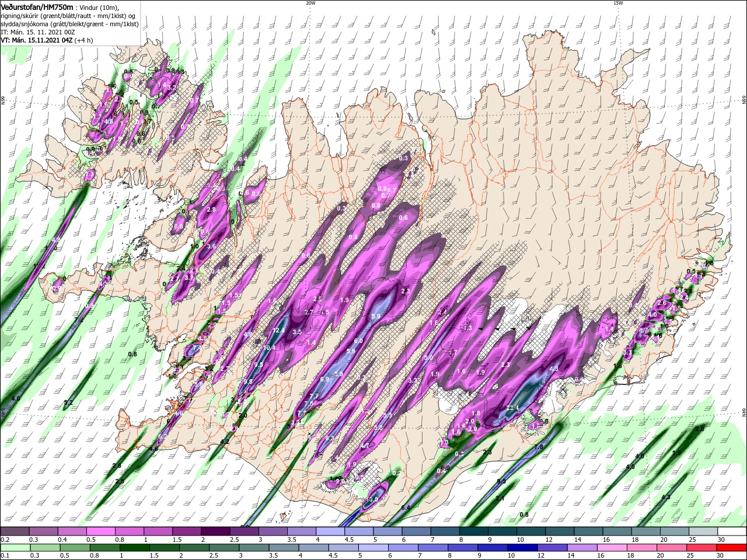Click the 4.2 value on the southwest coast
The image size is (747, 560).
224,442
